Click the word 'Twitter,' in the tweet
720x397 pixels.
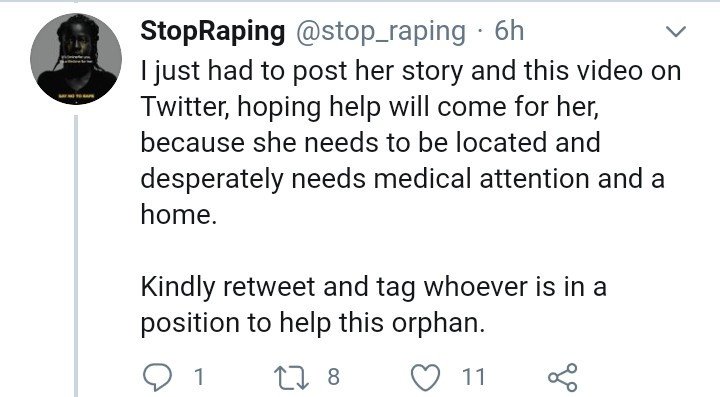point(186,106)
